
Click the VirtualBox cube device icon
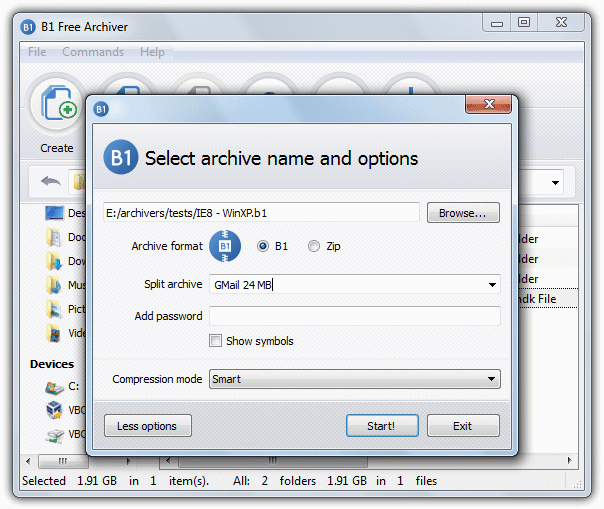coord(54,410)
